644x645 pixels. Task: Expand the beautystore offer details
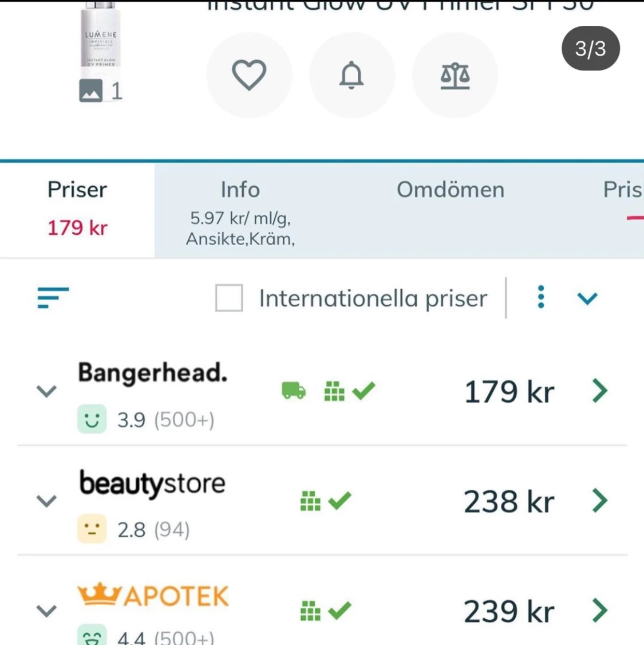point(46,501)
